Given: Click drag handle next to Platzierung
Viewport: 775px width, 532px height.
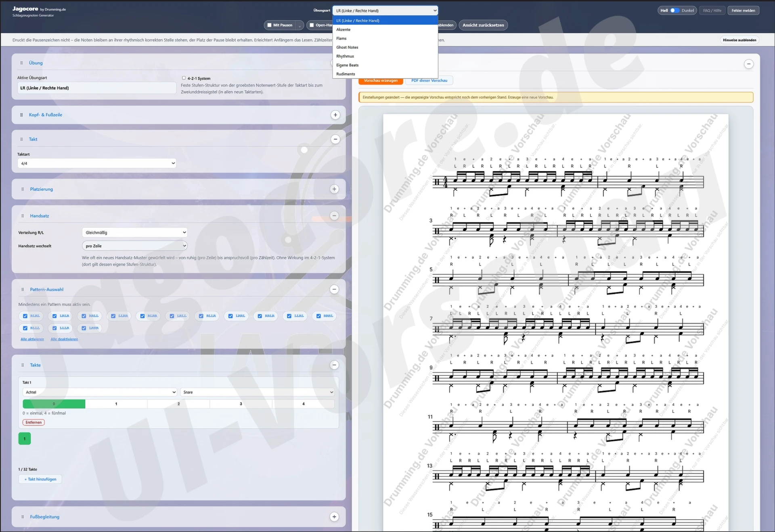Looking at the screenshot, I should [23, 189].
